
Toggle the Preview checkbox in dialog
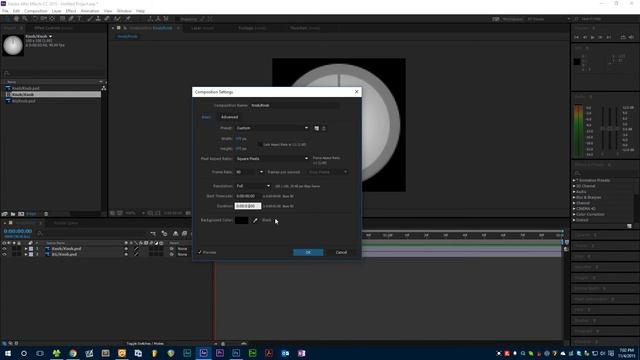(x=200, y=252)
